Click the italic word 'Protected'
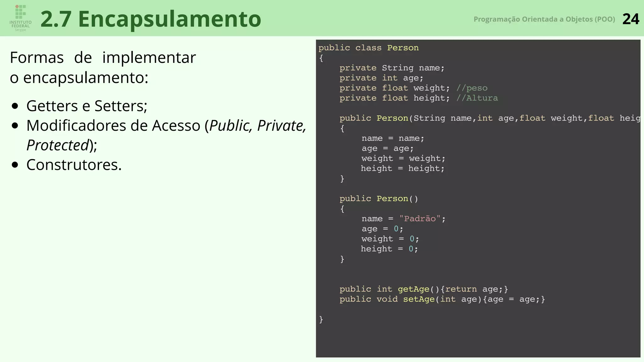The height and width of the screenshot is (362, 644). tap(58, 145)
